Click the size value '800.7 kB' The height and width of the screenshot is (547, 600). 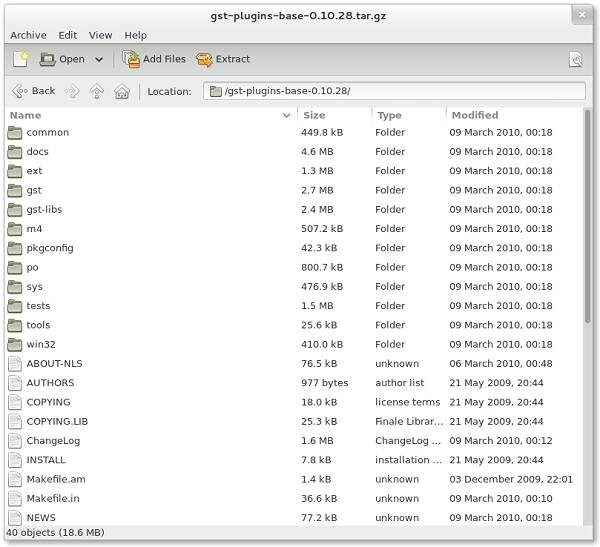(x=322, y=268)
